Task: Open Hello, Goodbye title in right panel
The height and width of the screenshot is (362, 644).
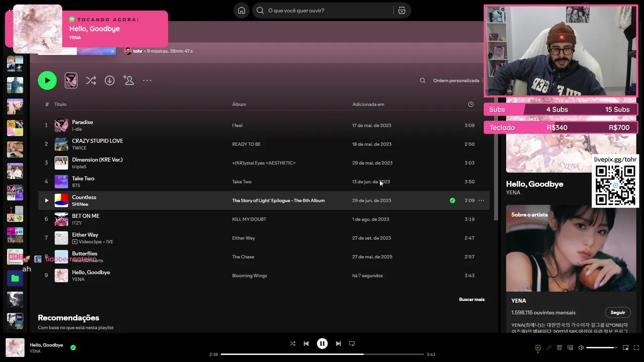Action: pos(534,184)
